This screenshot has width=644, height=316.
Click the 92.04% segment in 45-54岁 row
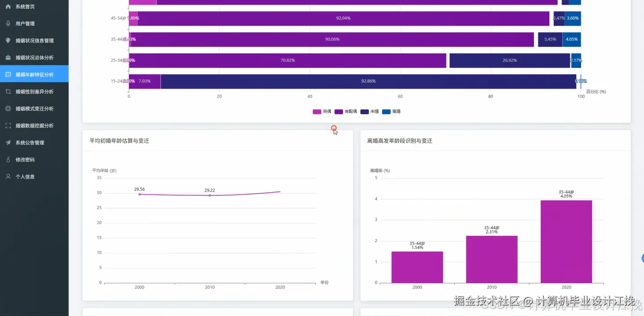tap(343, 18)
